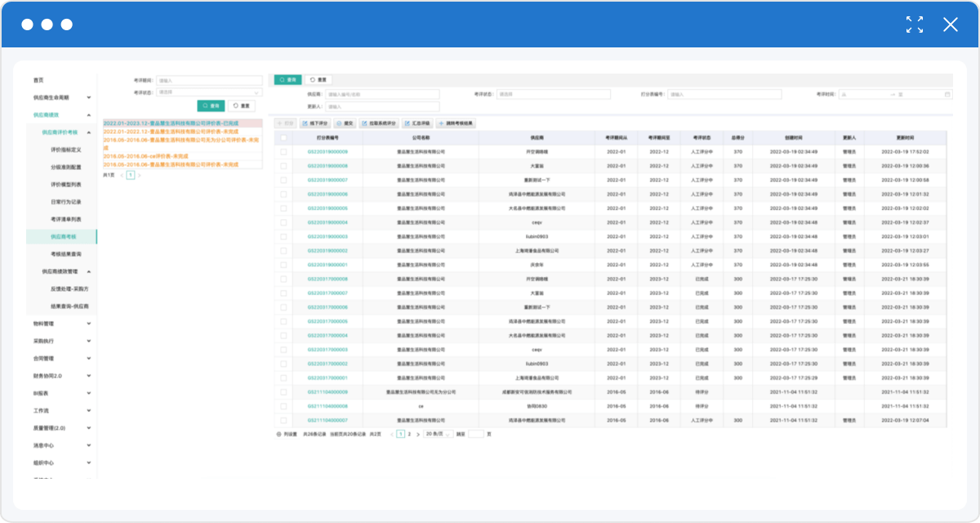This screenshot has width=980, height=523.
Task: Open scoring sheet GS211104000009 link
Action: pos(327,392)
